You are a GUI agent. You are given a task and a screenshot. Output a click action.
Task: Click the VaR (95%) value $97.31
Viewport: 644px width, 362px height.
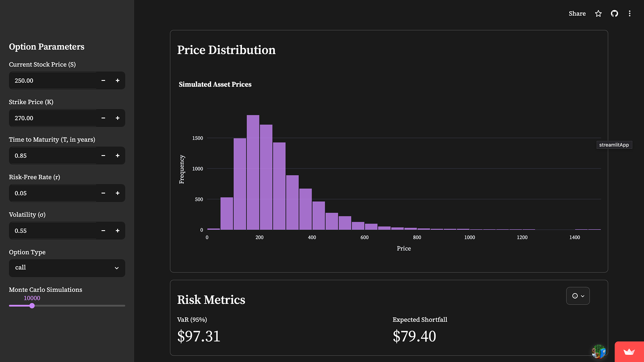tap(199, 336)
